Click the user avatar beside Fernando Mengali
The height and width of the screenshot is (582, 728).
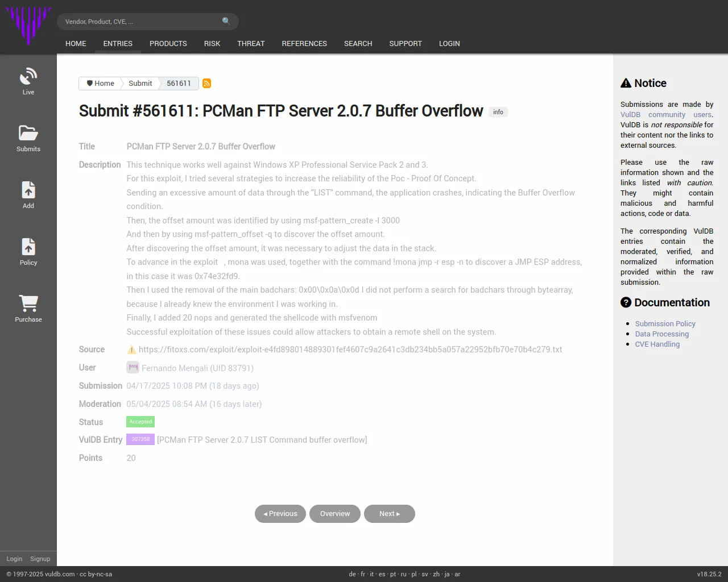[x=133, y=368]
